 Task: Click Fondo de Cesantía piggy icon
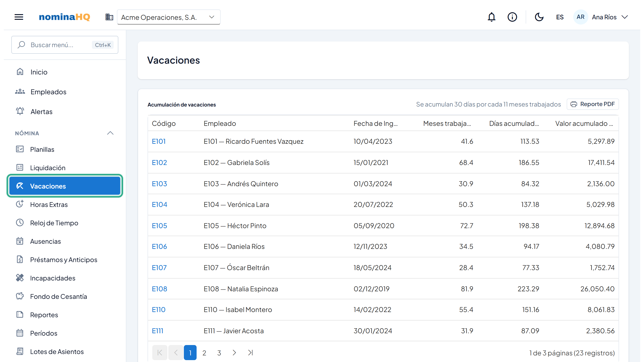coord(20,296)
